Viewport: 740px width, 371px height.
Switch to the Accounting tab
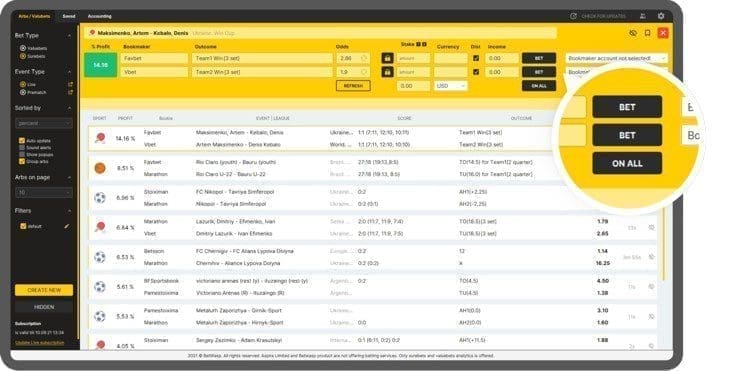[100, 16]
